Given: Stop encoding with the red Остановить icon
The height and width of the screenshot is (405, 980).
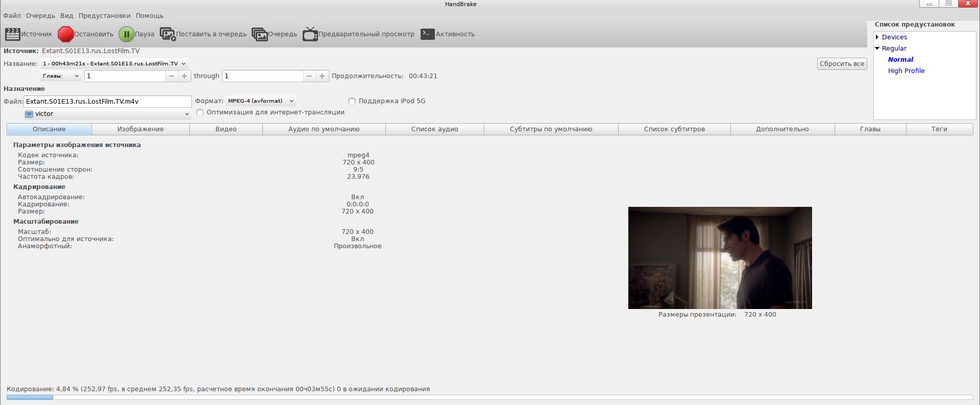Looking at the screenshot, I should tap(66, 34).
